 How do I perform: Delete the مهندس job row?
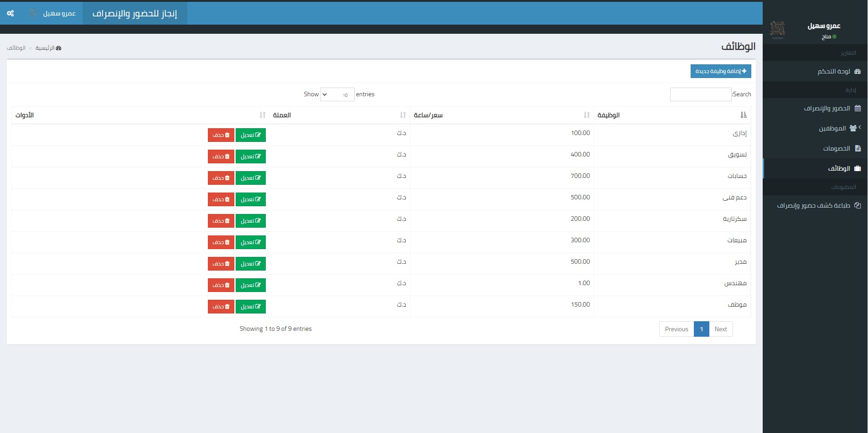coord(221,285)
